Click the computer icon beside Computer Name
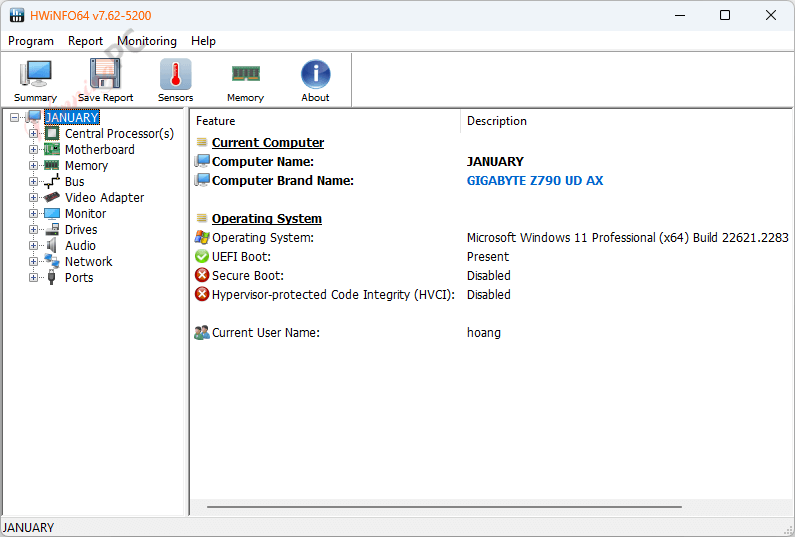This screenshot has width=796, height=538. pos(202,161)
